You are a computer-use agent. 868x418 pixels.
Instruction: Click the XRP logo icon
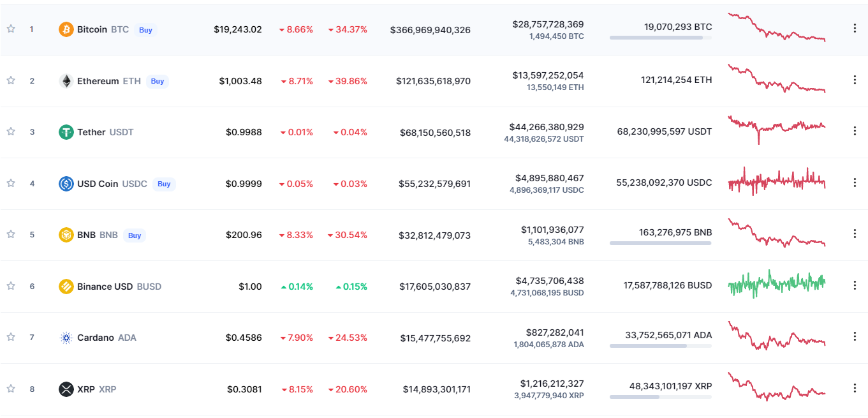[x=66, y=389]
